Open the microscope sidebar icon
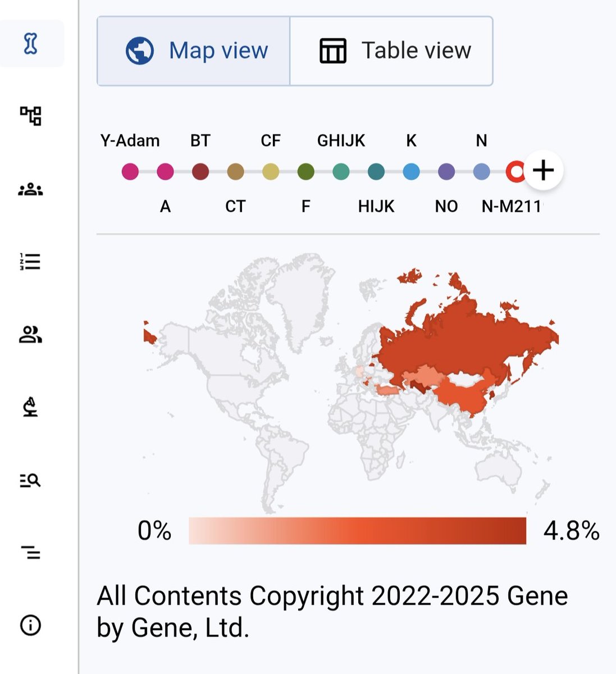The image size is (616, 674). 31,407
